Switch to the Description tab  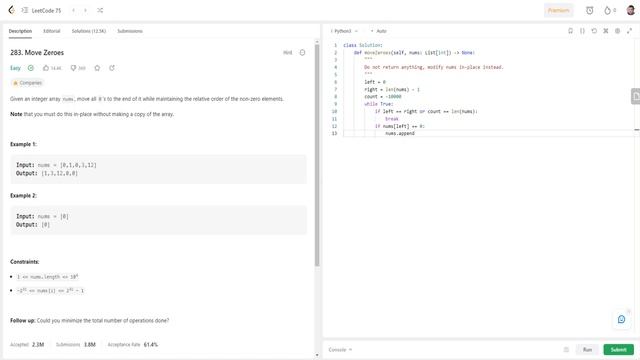[x=20, y=31]
